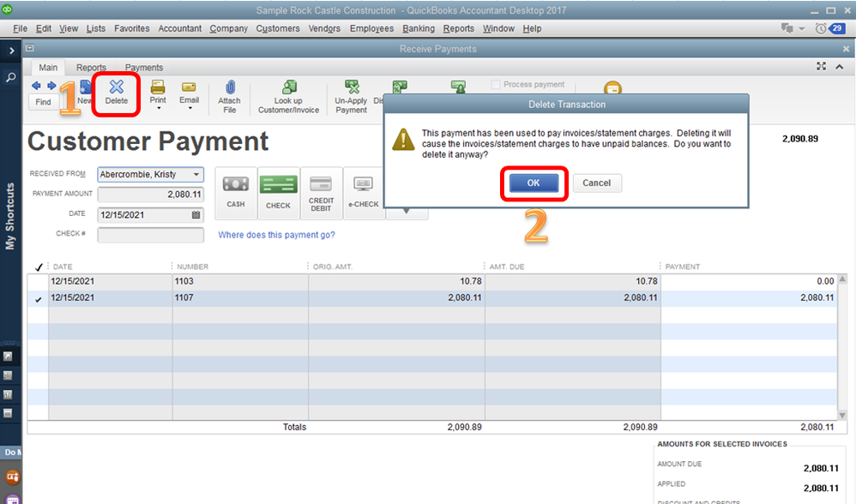Open the Window menu
Screen dimensions: 856x504
click(x=498, y=28)
